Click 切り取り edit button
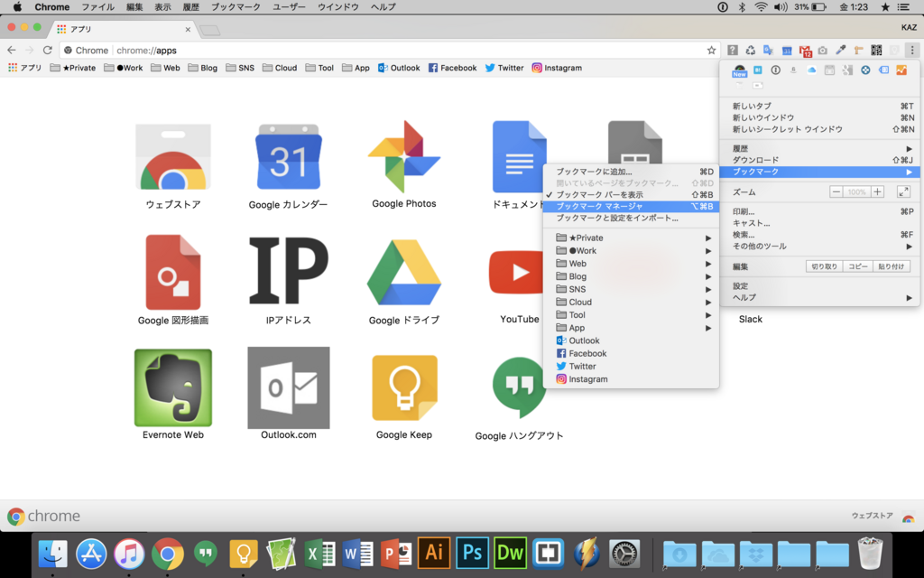 click(x=824, y=266)
